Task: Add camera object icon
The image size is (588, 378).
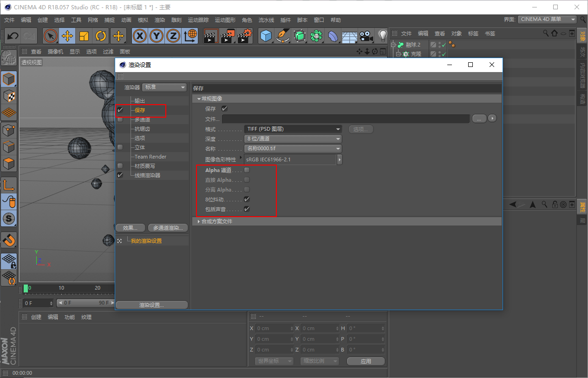Action: [366, 36]
